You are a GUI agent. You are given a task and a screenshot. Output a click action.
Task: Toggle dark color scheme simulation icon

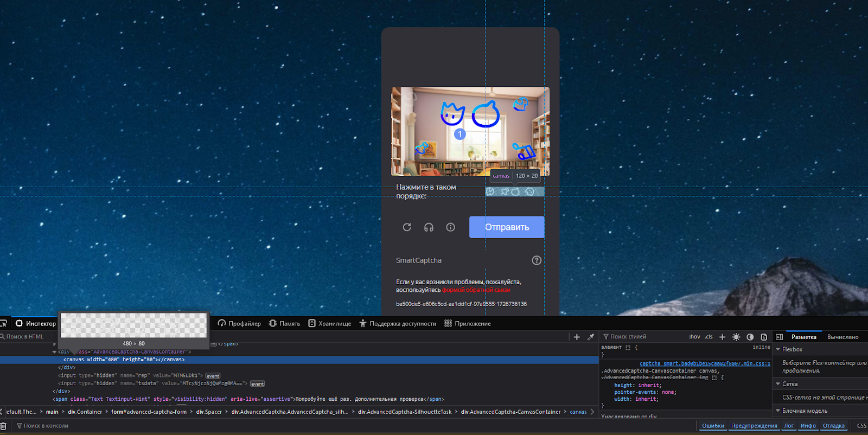750,337
